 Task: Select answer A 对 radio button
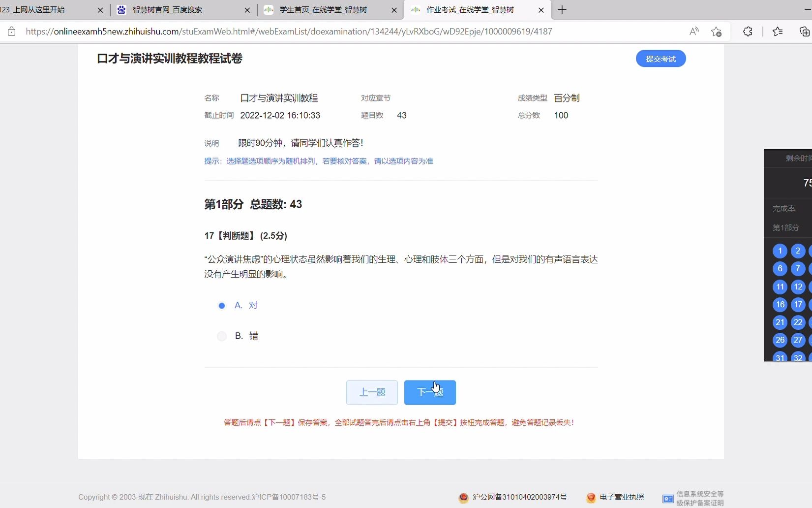pyautogui.click(x=222, y=306)
